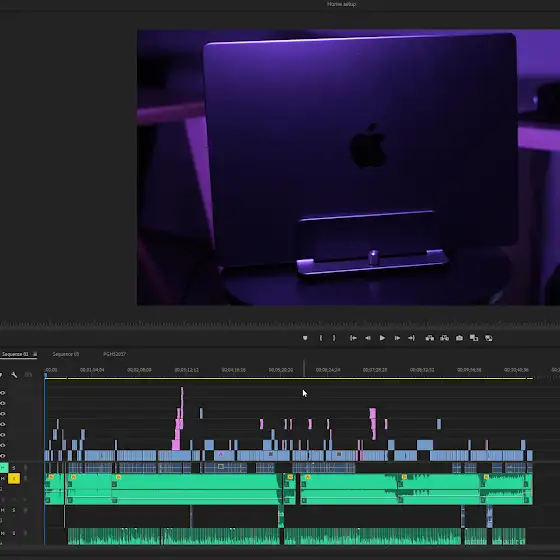Image resolution: width=560 pixels, height=560 pixels.
Task: Switch to the Sequence 01 tab
Action: point(15,354)
